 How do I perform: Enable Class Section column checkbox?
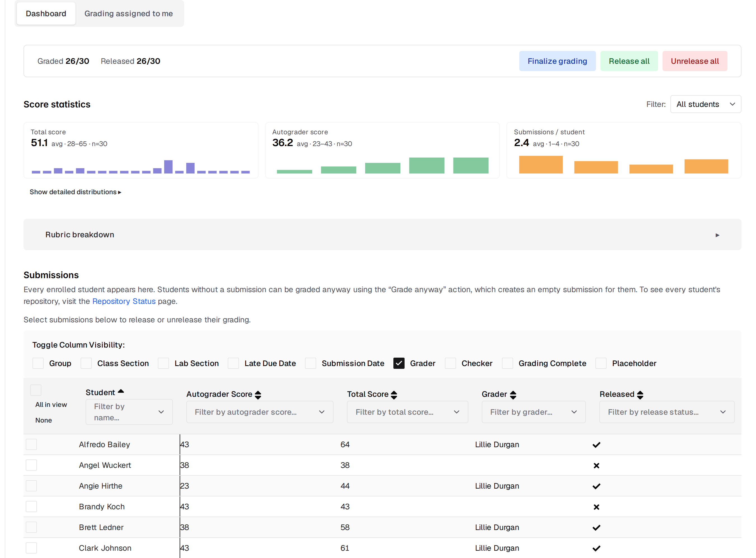(86, 364)
